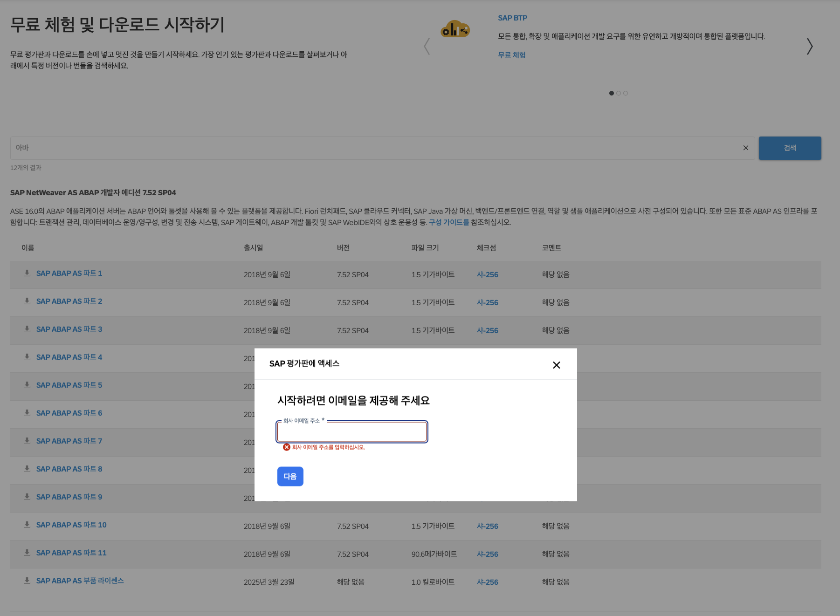
Task: Click download icon for SAP ABAP AS 파트 7
Action: pos(27,441)
